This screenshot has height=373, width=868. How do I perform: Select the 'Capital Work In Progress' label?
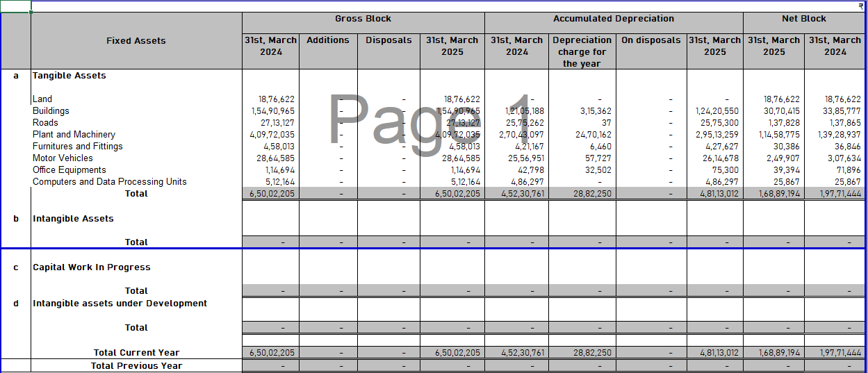pos(92,267)
